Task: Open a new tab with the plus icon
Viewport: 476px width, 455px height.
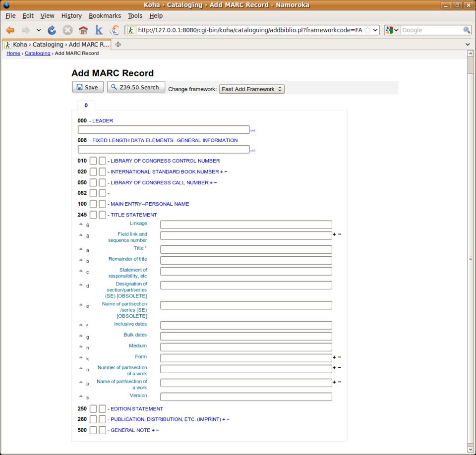Action: click(x=118, y=44)
